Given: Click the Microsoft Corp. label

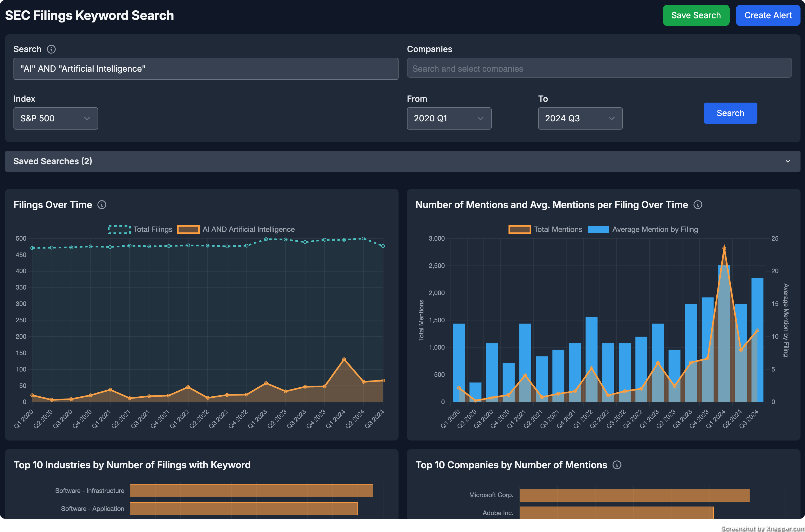Looking at the screenshot, I should click(491, 495).
